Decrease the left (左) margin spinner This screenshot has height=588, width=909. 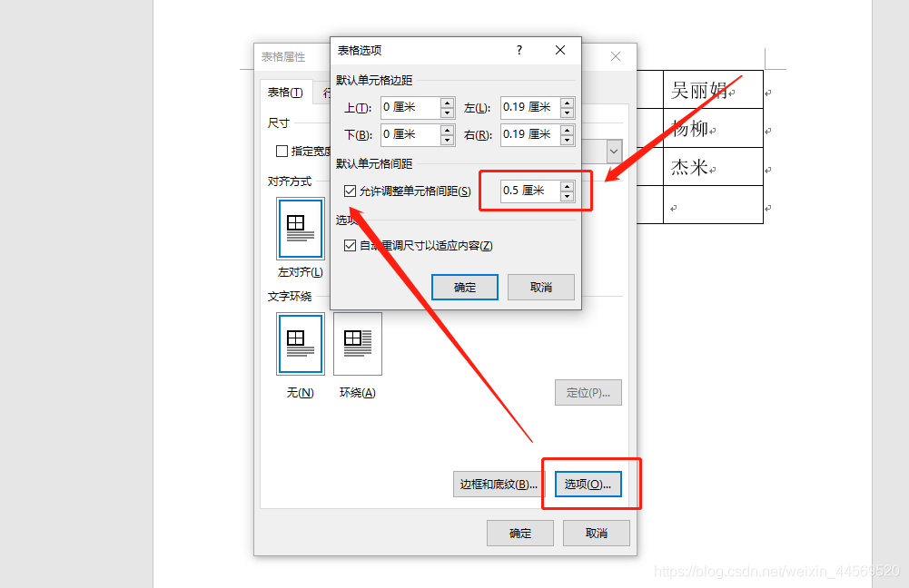(567, 113)
